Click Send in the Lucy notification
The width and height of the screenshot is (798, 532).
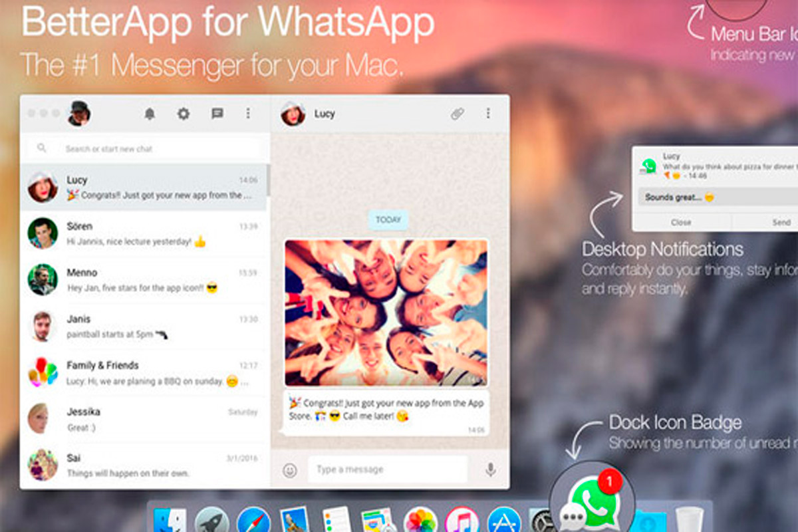click(781, 222)
